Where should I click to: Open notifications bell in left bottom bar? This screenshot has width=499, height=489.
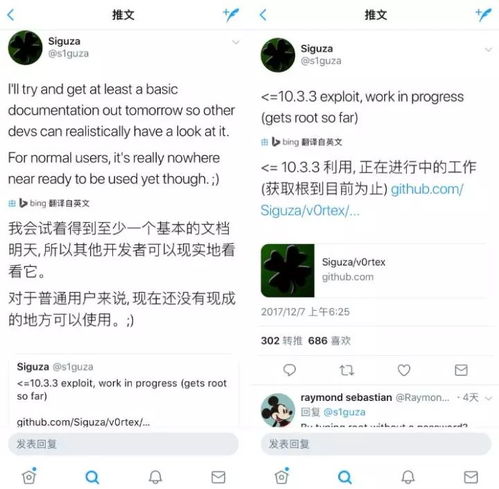[155, 477]
